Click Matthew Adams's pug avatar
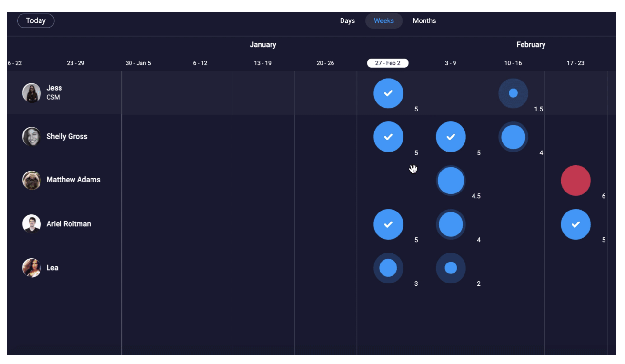The image size is (625, 364). tap(31, 180)
